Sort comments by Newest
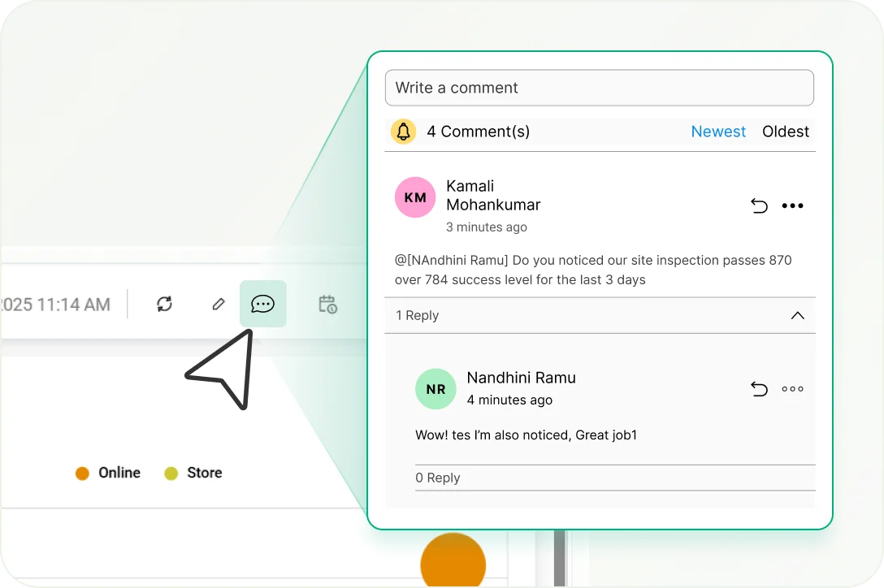This screenshot has height=588, width=884. tap(718, 132)
